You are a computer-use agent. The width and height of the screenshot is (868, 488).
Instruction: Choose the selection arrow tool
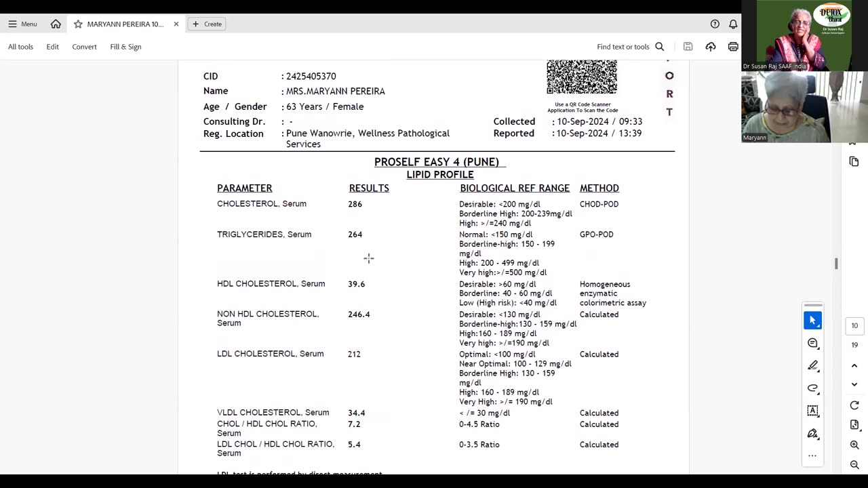click(812, 321)
